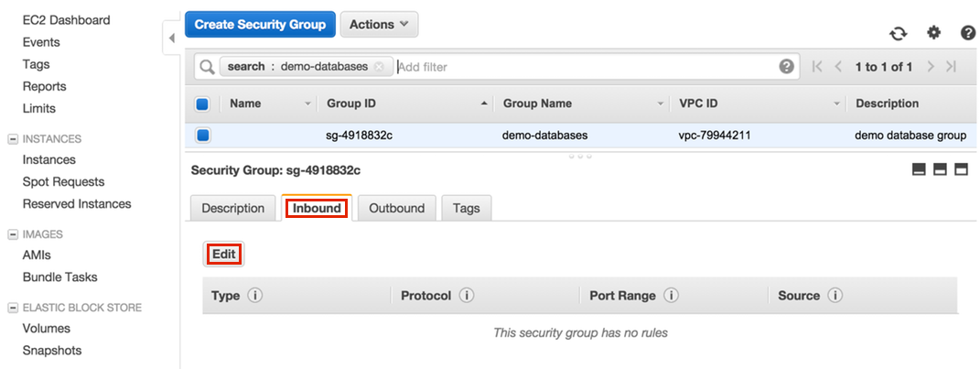
Task: Click the refresh icon
Action: [x=898, y=33]
